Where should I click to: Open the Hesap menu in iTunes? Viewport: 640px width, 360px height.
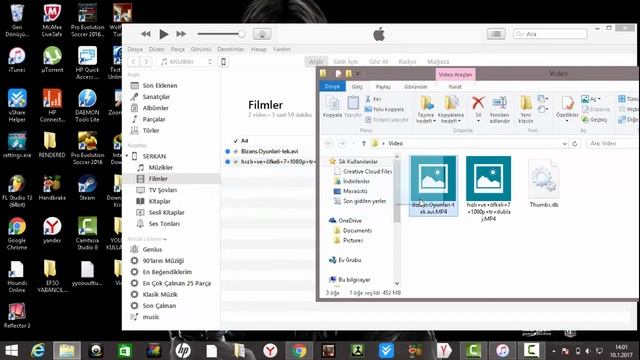[258, 49]
